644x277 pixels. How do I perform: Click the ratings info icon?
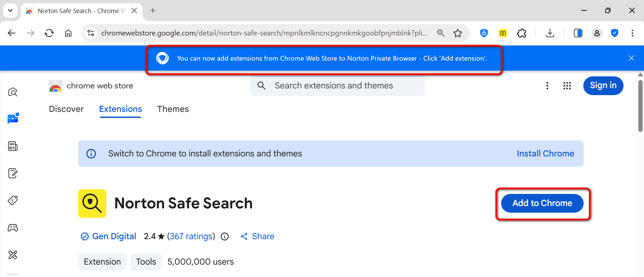pos(225,237)
